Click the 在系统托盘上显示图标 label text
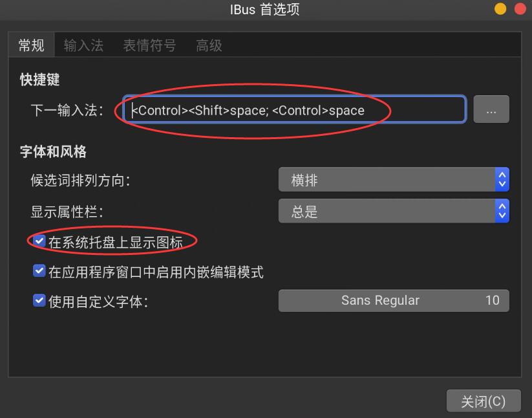532x418 pixels. [x=115, y=242]
